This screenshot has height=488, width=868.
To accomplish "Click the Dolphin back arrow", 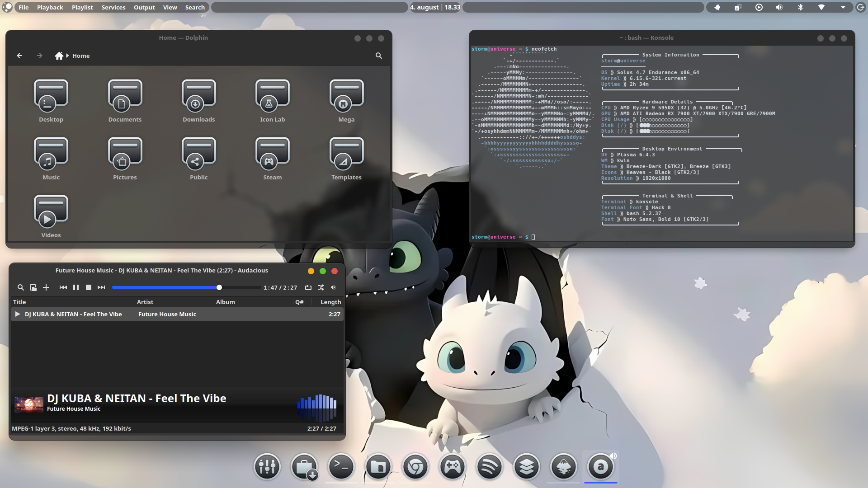I will [19, 56].
